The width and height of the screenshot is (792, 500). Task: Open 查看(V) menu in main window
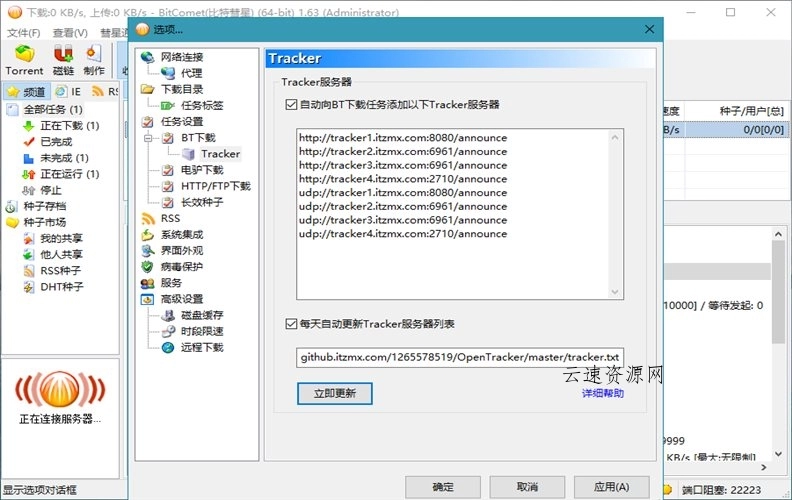tap(70, 33)
